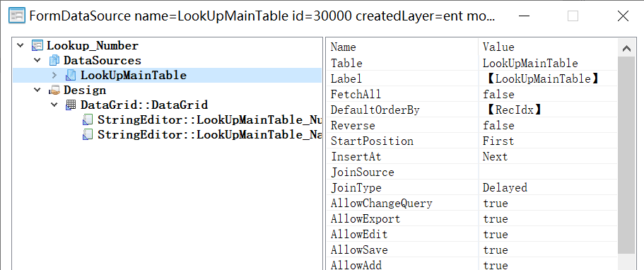Image resolution: width=644 pixels, height=270 pixels.
Task: Close the FormDataSource window
Action: pos(623,16)
